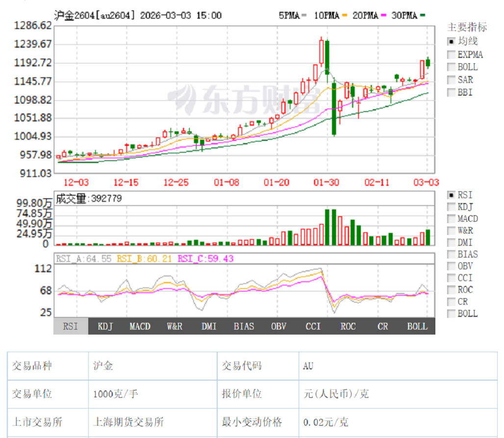Select the ROC tab in bottom bar

pyautogui.click(x=348, y=326)
